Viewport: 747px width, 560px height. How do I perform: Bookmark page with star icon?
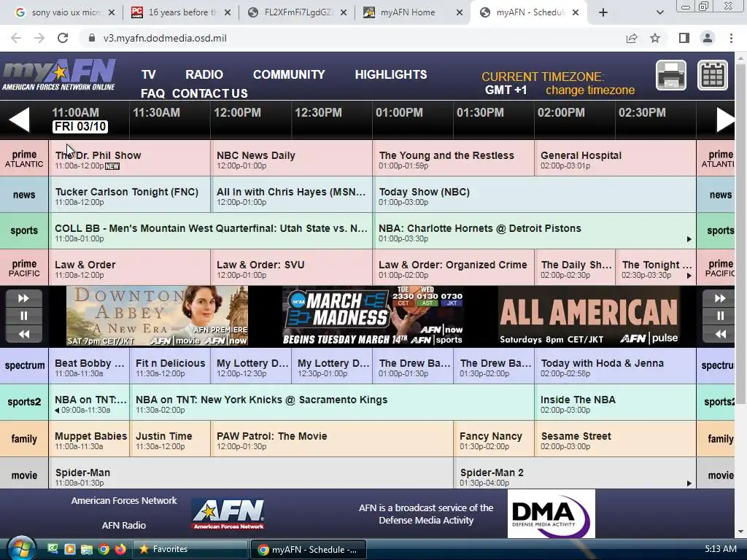pos(655,38)
